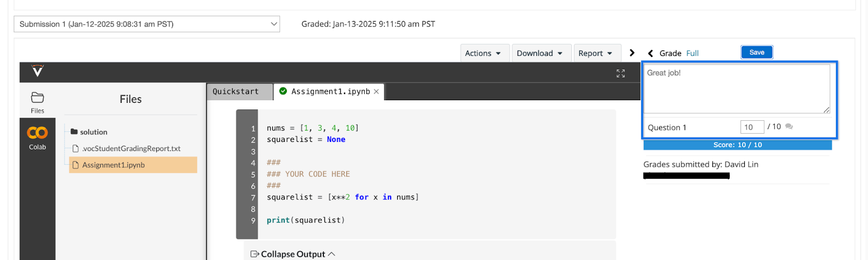Viewport: 868px width, 260px height.
Task: Click the Question 1 label
Action: coord(667,127)
